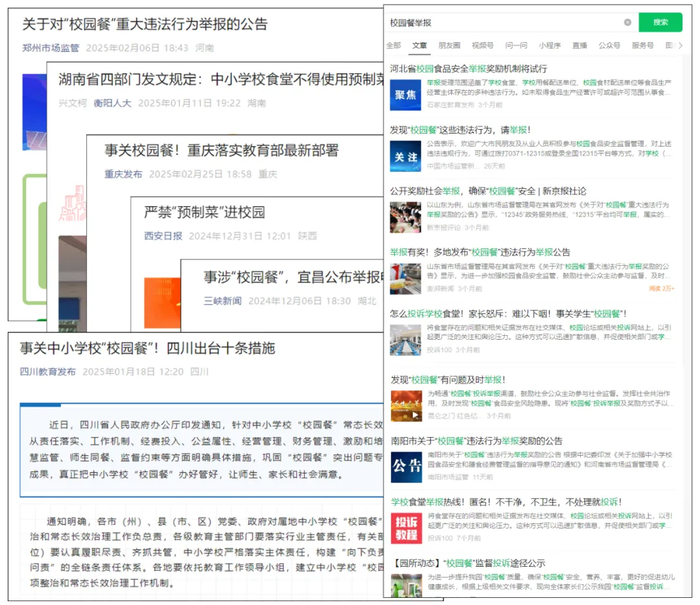Open the 服务号 tab
The height and width of the screenshot is (605, 700).
pos(643,45)
